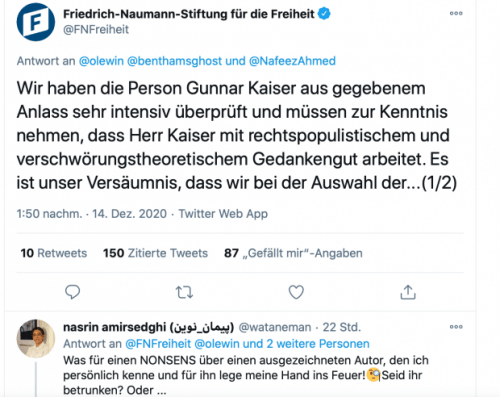
Task: Show the 87 Gefällt mir-Angaben
Action: pos(293,253)
